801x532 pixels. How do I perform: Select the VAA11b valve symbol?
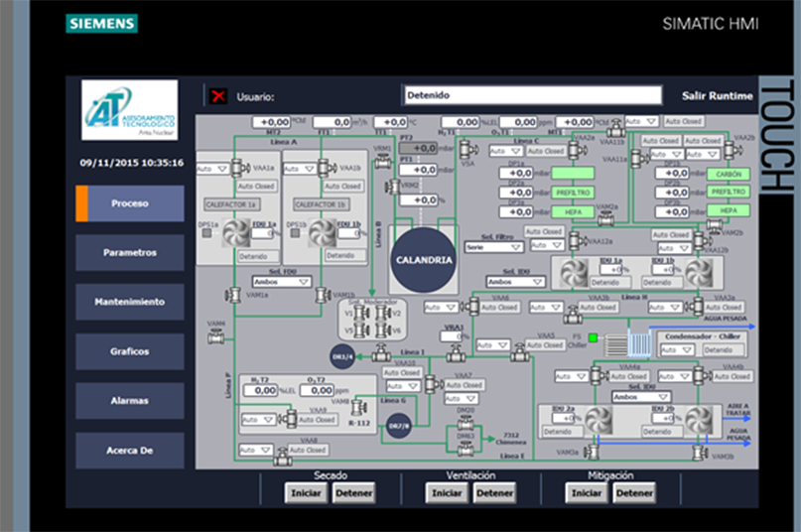tap(616, 128)
